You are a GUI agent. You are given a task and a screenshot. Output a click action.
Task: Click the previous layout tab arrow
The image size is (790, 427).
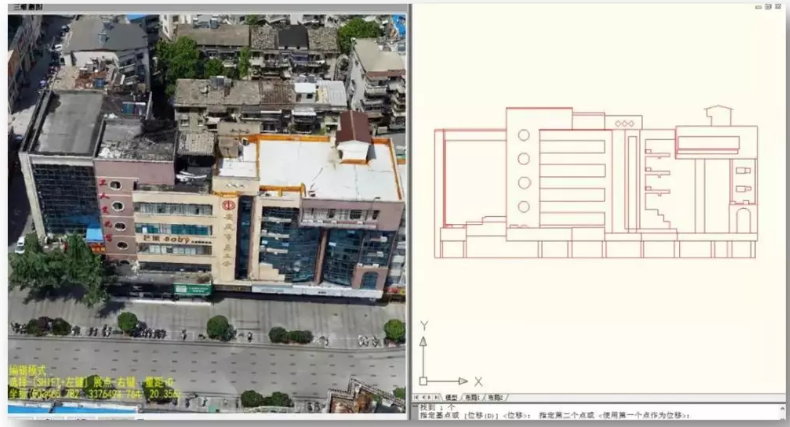click(x=424, y=397)
